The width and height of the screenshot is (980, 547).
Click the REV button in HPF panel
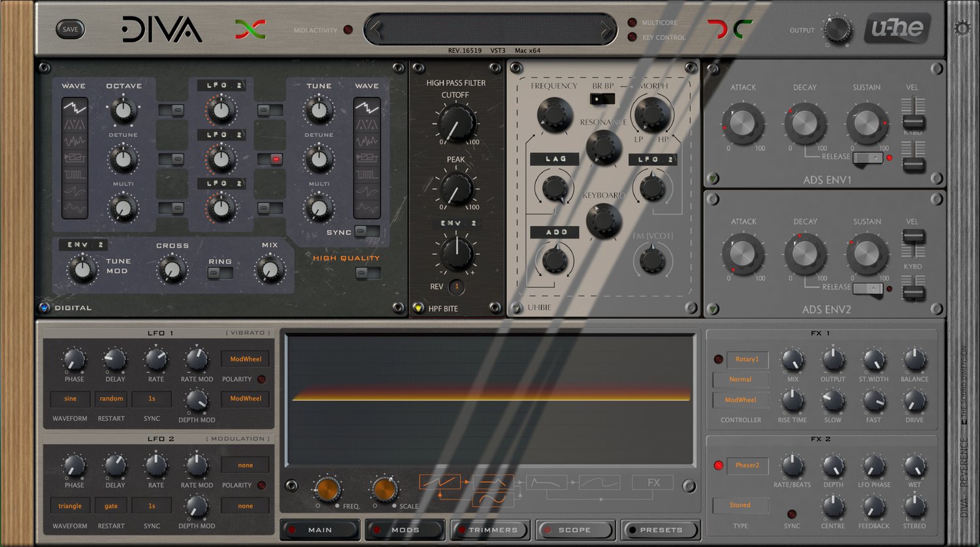point(457,287)
